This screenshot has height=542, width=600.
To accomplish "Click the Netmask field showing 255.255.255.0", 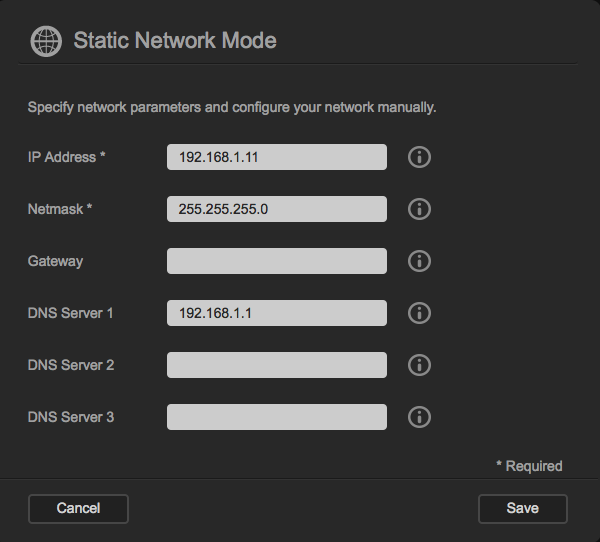I will [x=276, y=209].
